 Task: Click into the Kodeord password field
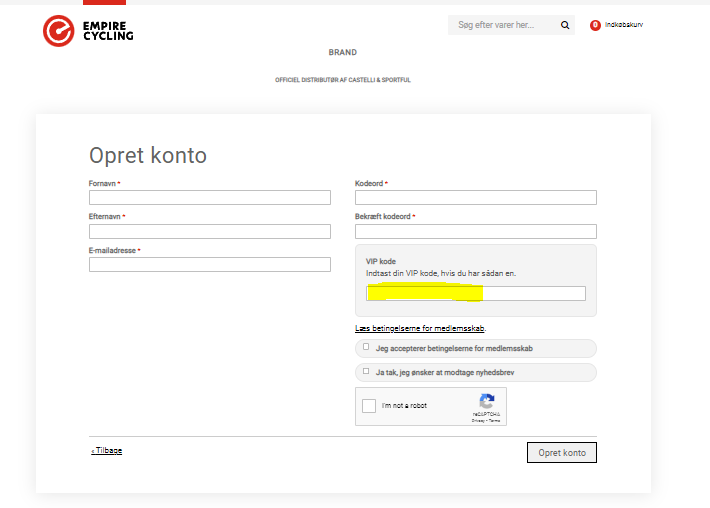pos(475,198)
